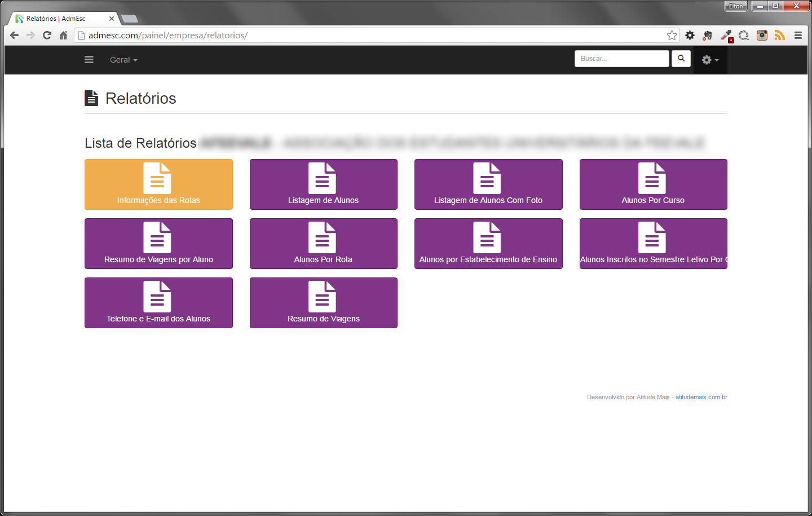Click the Elton user profile button
Image resolution: width=812 pixels, height=516 pixels.
pos(736,6)
